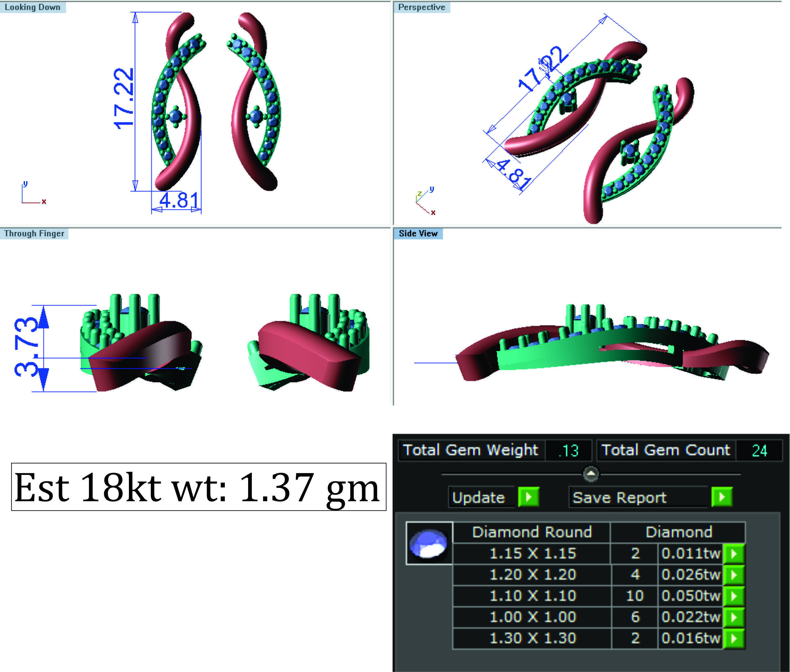Click the 0.050tw weight cell
The image size is (790, 672).
(x=691, y=596)
